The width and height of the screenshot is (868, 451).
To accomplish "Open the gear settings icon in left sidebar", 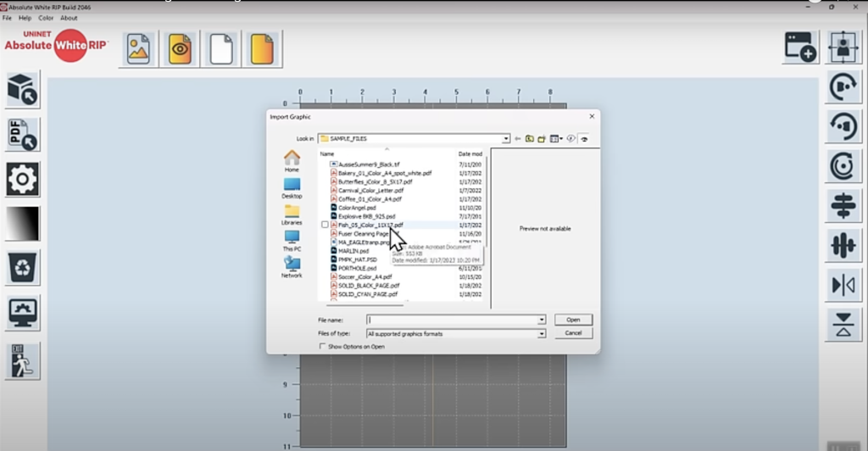I will [23, 179].
